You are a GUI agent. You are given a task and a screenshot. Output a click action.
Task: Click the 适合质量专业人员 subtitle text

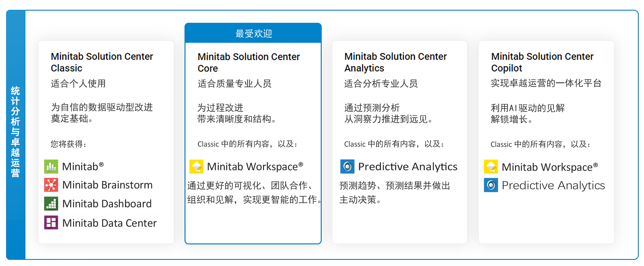point(235,83)
